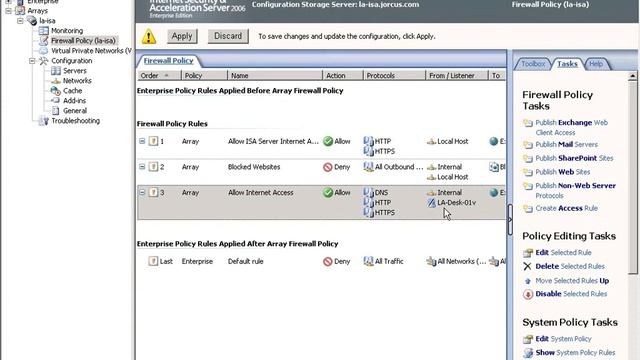Click the task pane collapse handle

point(510,220)
